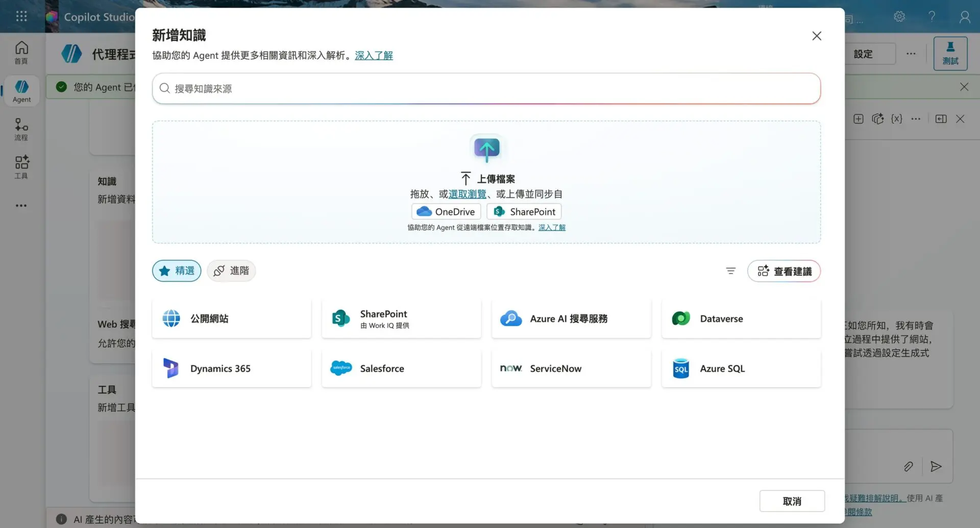Click the refresh conversation icon
The width and height of the screenshot is (980, 528).
click(x=878, y=119)
